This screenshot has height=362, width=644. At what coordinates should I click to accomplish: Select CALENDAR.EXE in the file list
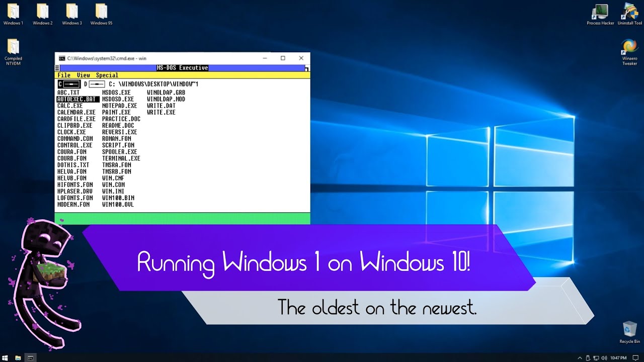pos(76,112)
